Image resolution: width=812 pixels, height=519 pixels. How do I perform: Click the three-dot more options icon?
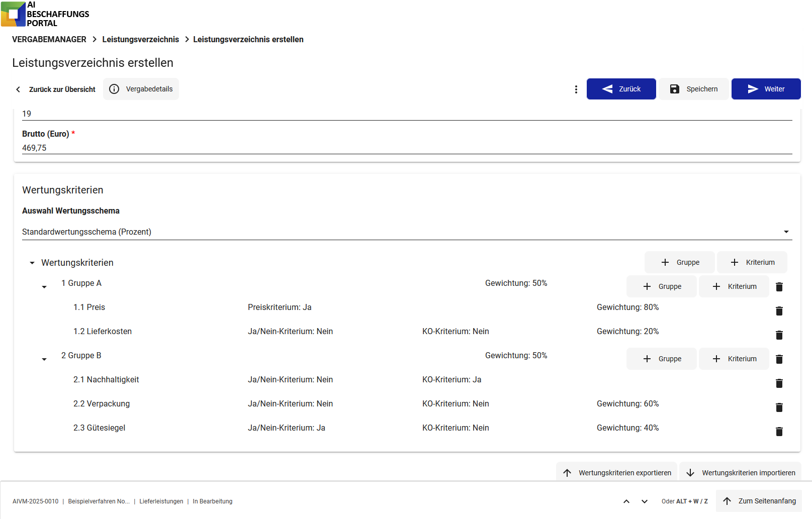pyautogui.click(x=576, y=89)
